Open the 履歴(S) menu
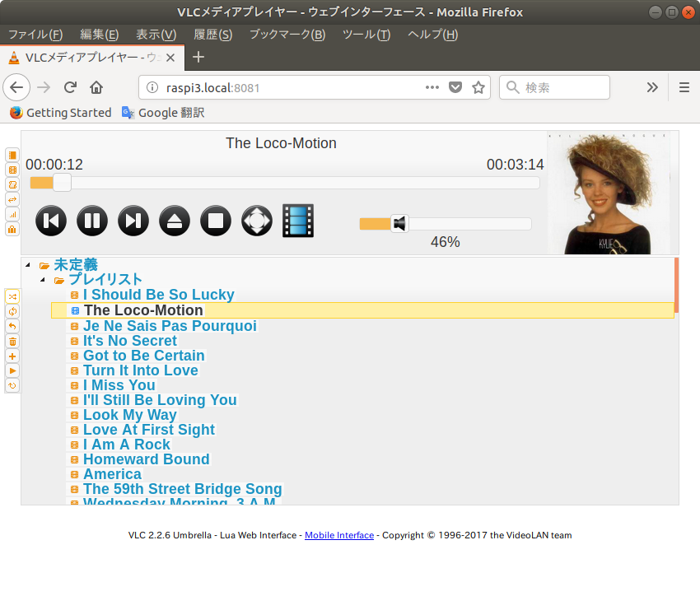 pos(213,35)
